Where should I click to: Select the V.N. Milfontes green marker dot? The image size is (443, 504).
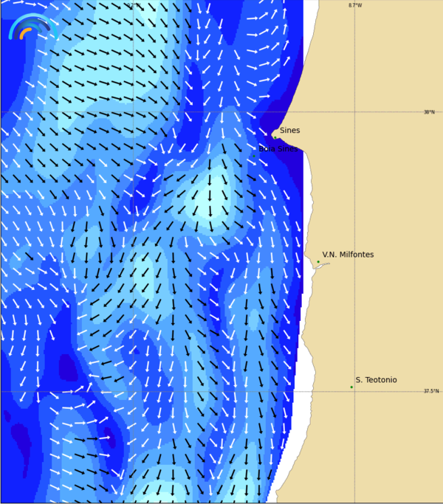point(318,262)
